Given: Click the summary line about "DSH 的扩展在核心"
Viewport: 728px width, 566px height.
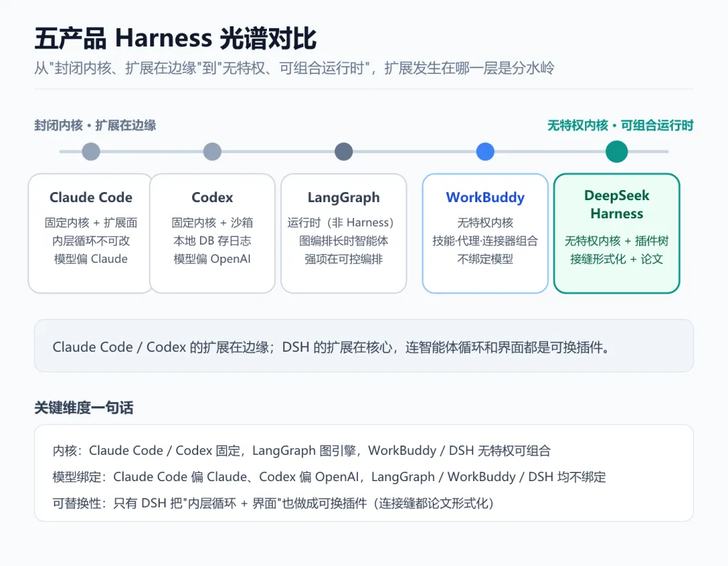Looking at the screenshot, I should tap(332, 347).
